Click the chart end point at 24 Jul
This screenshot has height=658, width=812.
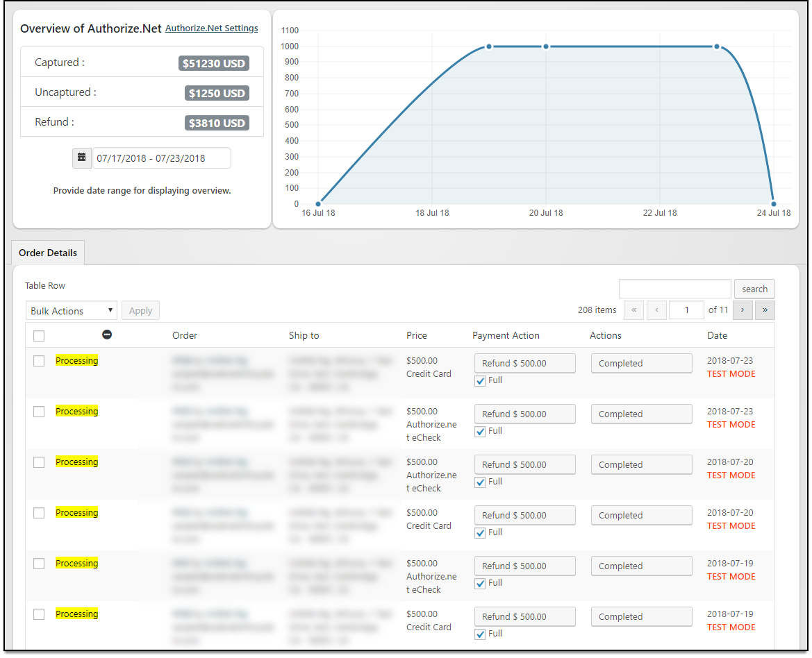774,204
